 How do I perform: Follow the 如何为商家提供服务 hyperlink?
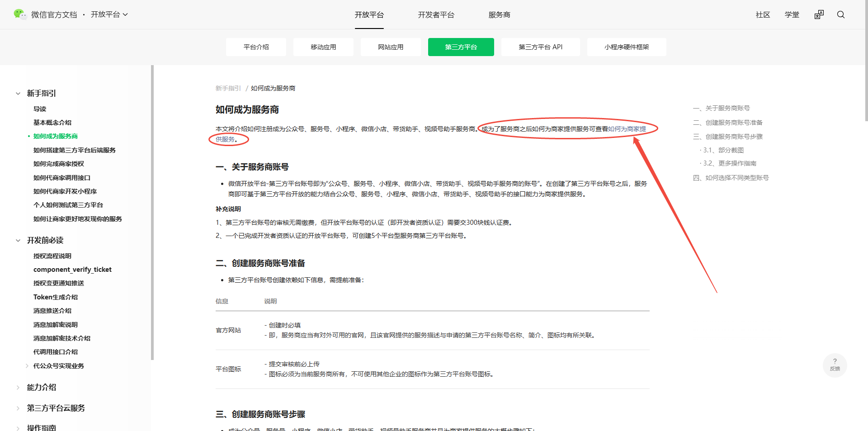click(627, 129)
